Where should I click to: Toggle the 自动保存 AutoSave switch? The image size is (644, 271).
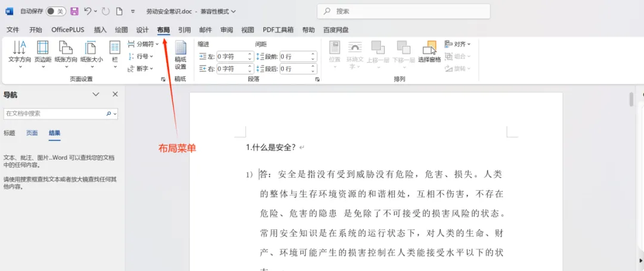[x=55, y=11]
